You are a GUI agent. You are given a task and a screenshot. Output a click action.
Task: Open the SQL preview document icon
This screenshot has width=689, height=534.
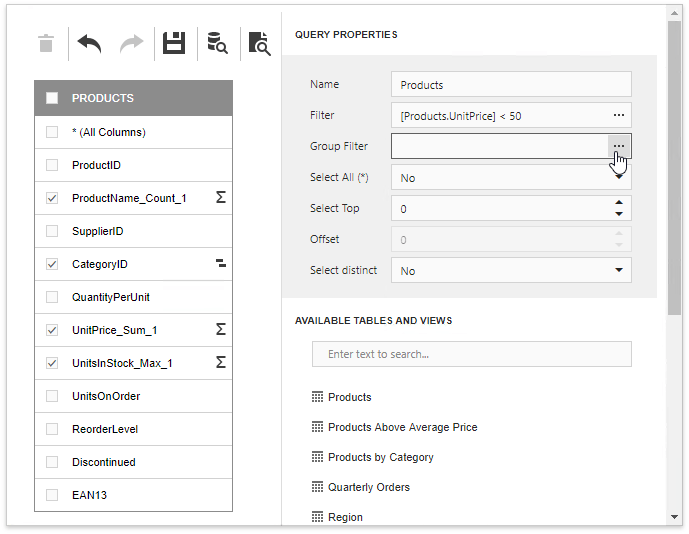coord(260,44)
